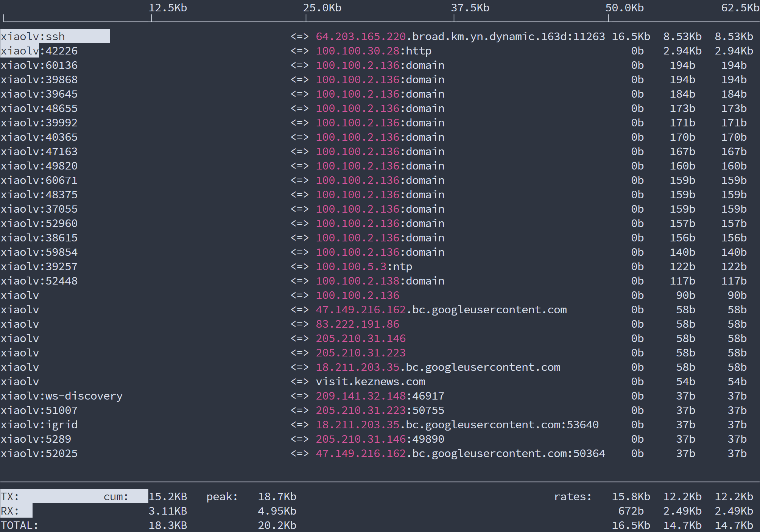Viewport: 760px width, 532px height.
Task: Select the 100.100.2.138:domain destination
Action: tap(380, 281)
